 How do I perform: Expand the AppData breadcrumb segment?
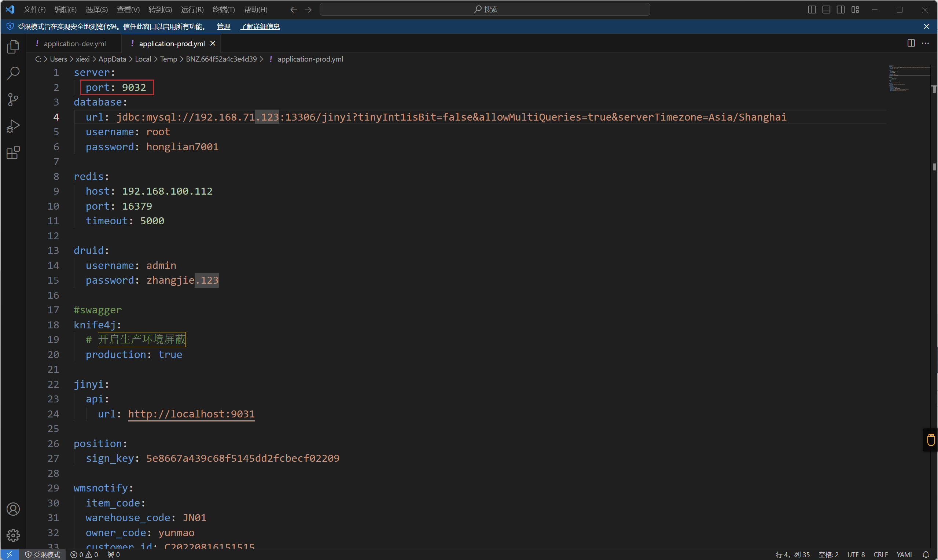[112, 59]
